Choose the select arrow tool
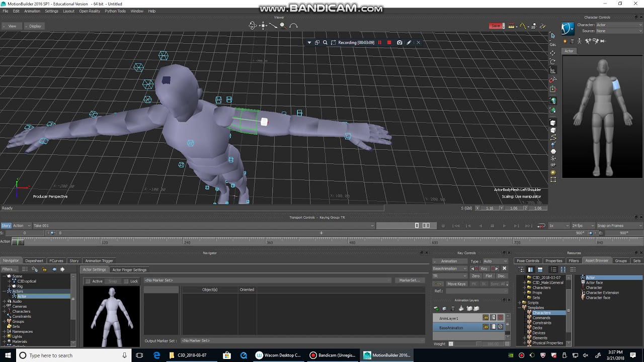644x362 pixels. [553, 35]
